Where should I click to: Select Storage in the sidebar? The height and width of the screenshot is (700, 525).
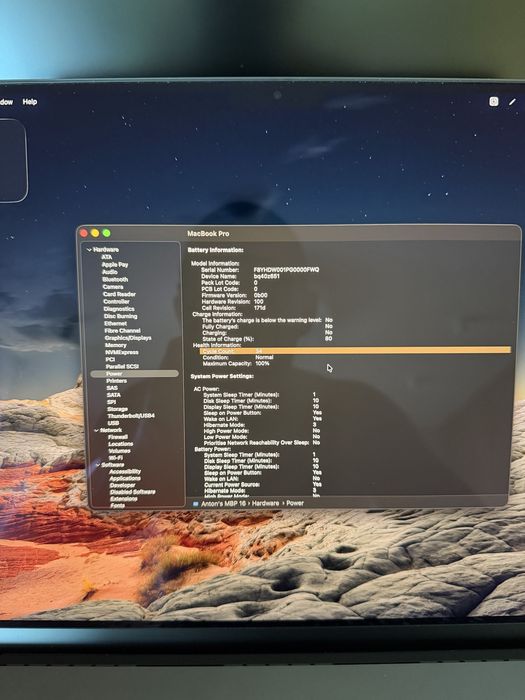(x=117, y=409)
